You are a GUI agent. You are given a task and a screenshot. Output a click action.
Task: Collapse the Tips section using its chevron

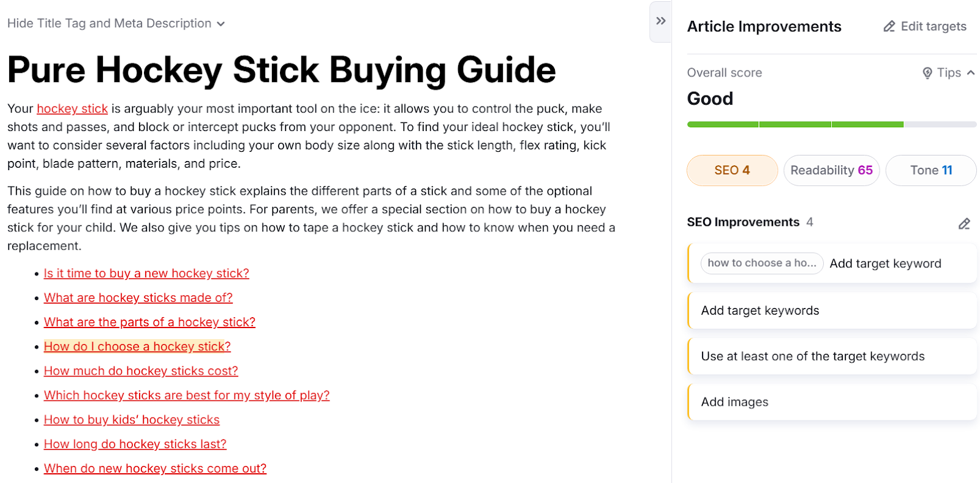[x=971, y=72]
